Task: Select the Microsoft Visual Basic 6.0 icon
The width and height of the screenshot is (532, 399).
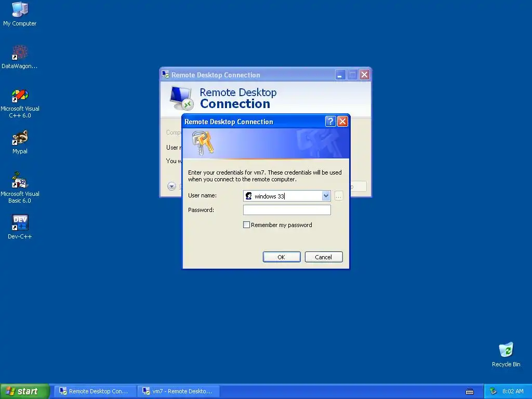Action: click(20, 188)
